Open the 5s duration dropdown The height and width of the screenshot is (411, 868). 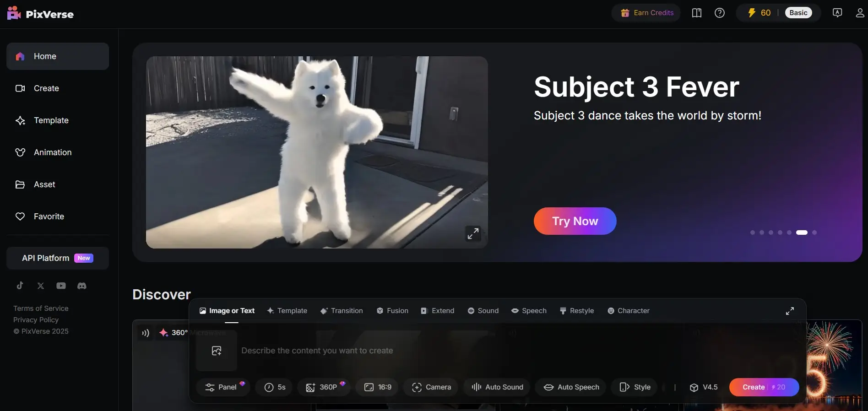coord(275,387)
